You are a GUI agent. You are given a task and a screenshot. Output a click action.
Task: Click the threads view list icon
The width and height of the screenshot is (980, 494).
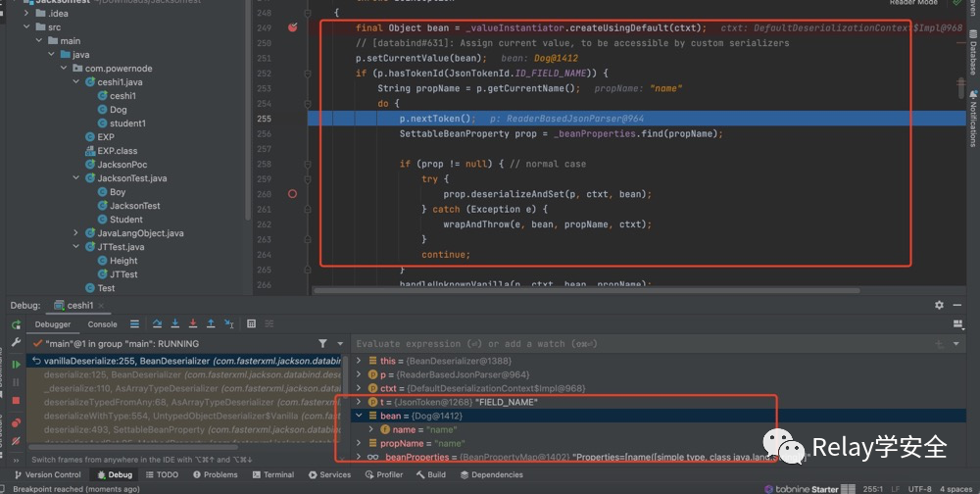(134, 323)
